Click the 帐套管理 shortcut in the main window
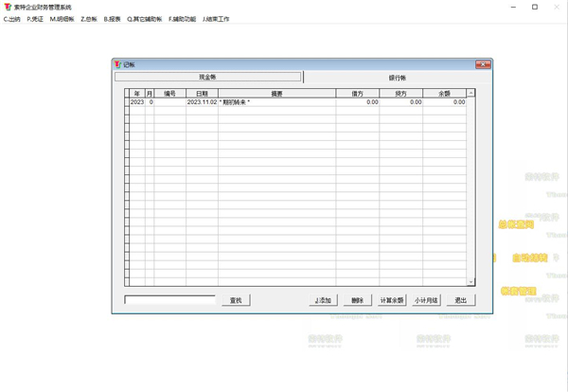Screen dimensions: 568x392 pos(519,291)
